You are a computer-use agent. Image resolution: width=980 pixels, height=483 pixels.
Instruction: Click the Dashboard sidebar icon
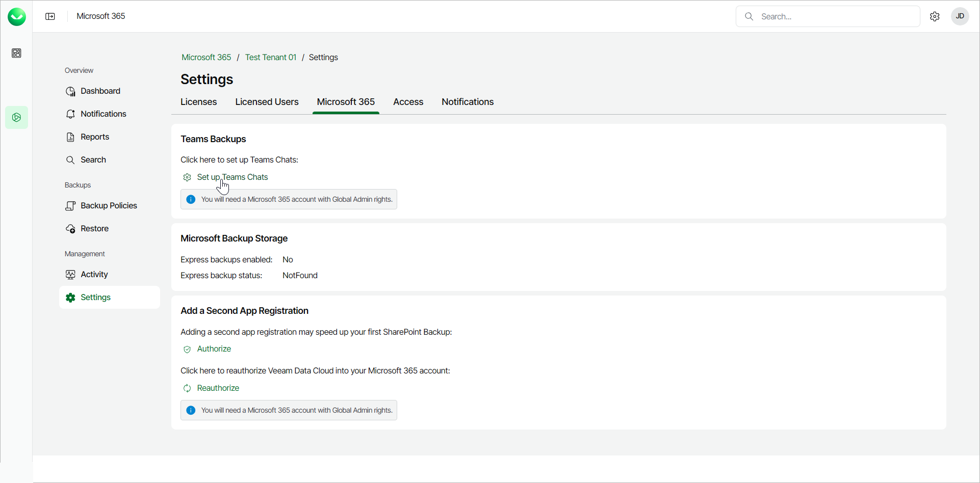click(71, 91)
